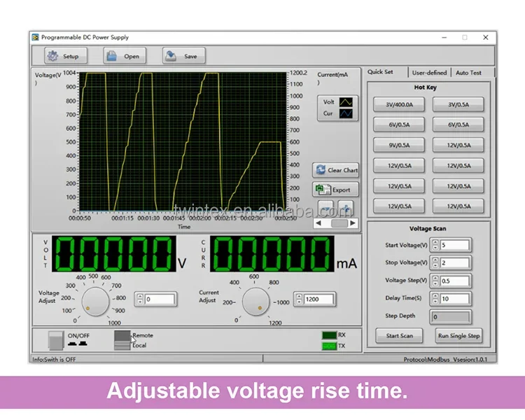Switch to the Auto Test tab
The width and height of the screenshot is (525, 420).
(x=468, y=73)
